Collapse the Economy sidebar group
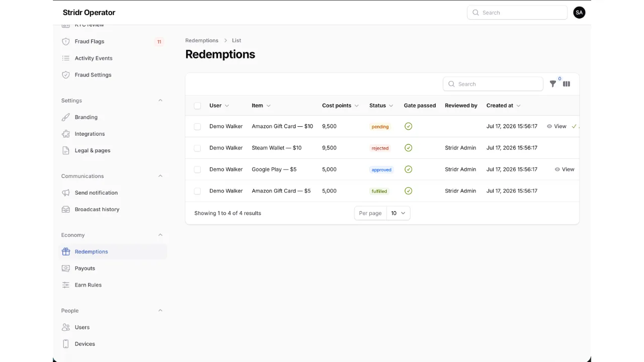 coord(160,235)
